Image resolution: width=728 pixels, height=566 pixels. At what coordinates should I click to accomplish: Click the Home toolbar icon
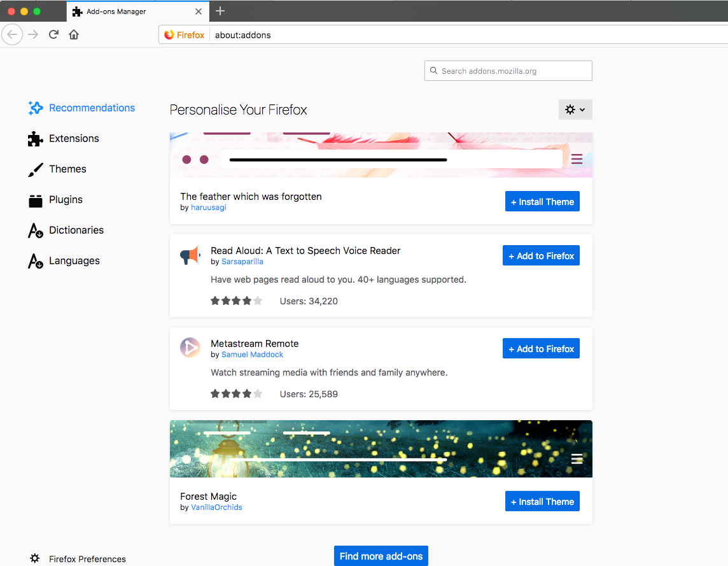[x=73, y=34]
